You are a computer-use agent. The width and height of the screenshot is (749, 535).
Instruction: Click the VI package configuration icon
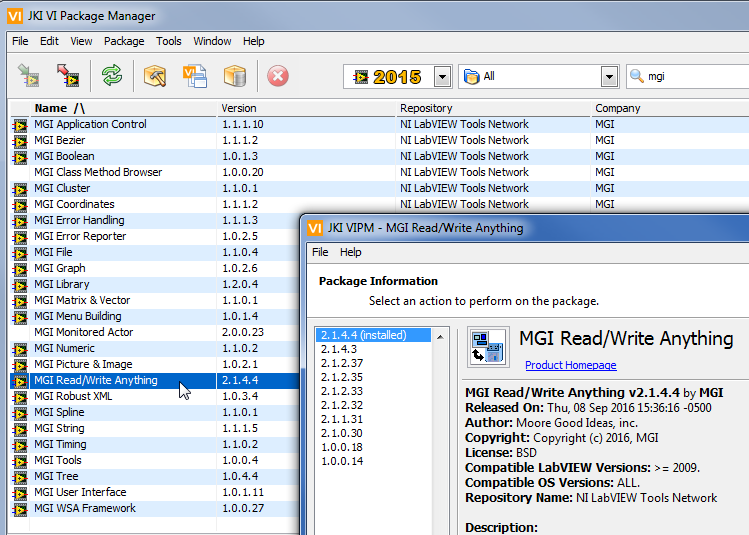point(195,75)
